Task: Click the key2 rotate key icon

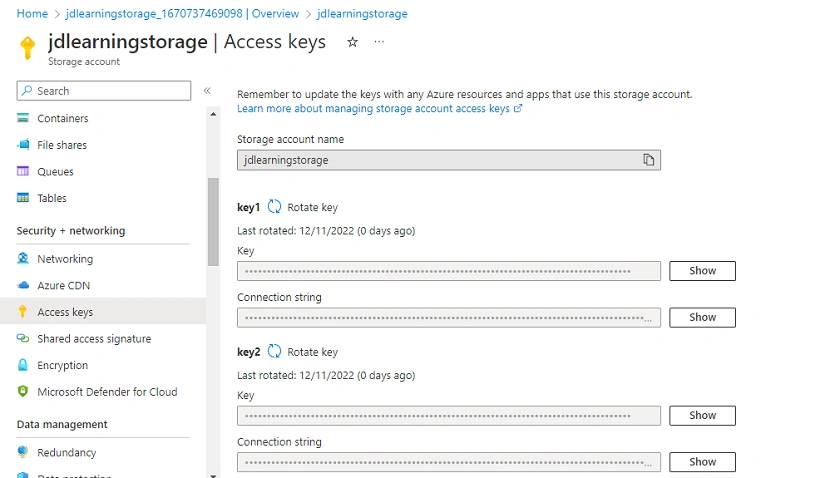Action: click(x=274, y=351)
